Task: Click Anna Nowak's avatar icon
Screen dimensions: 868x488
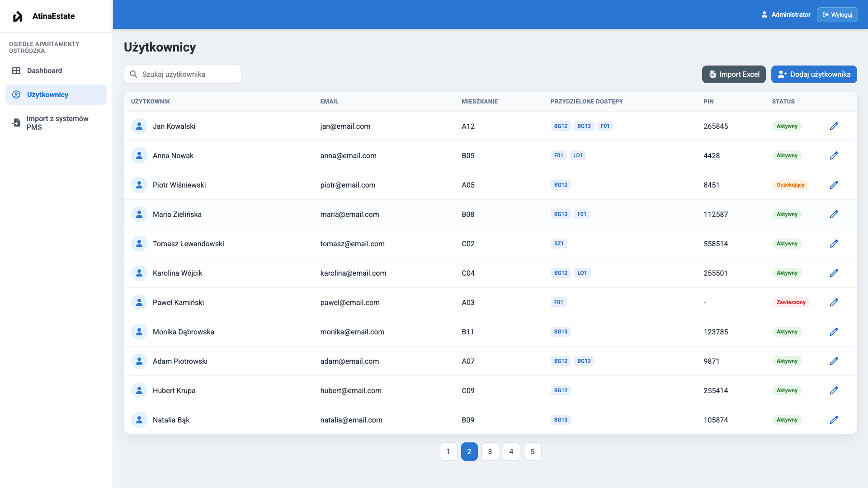Action: click(139, 155)
